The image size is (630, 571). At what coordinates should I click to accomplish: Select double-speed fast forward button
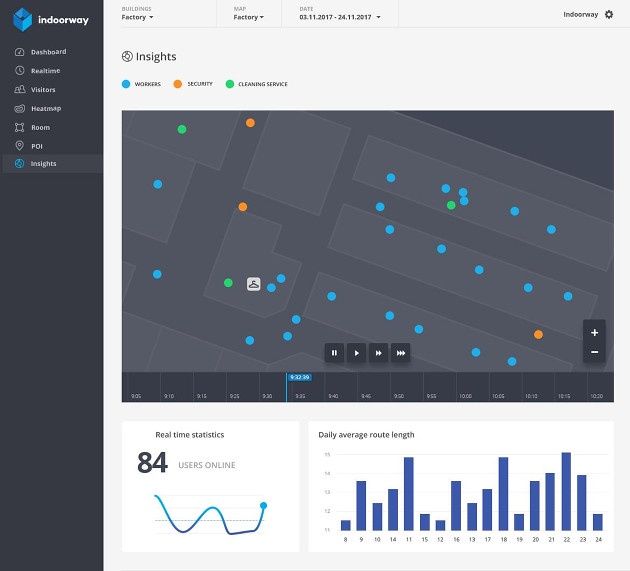(378, 353)
